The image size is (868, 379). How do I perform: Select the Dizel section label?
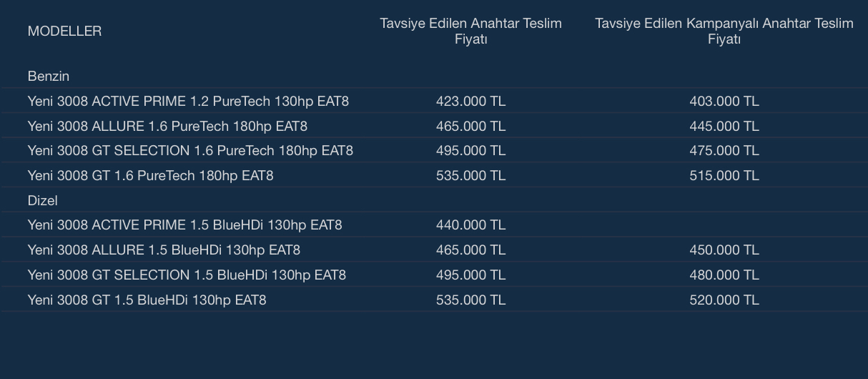coord(42,200)
